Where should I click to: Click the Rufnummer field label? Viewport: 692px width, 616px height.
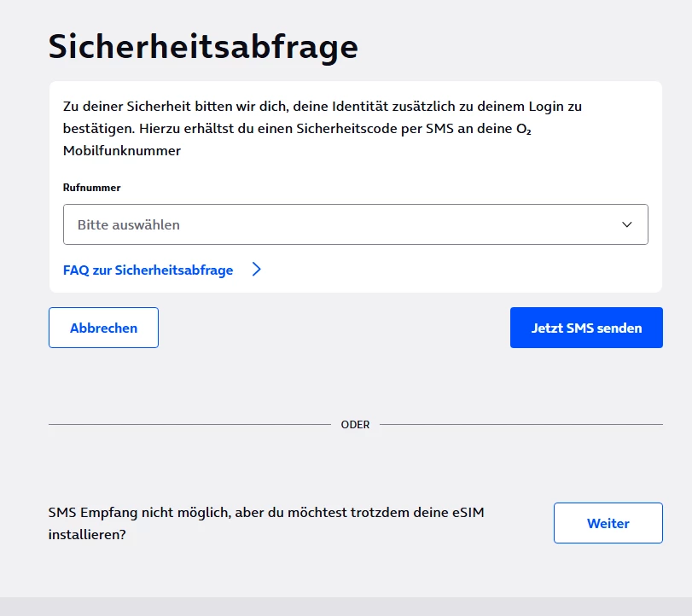tap(92, 187)
